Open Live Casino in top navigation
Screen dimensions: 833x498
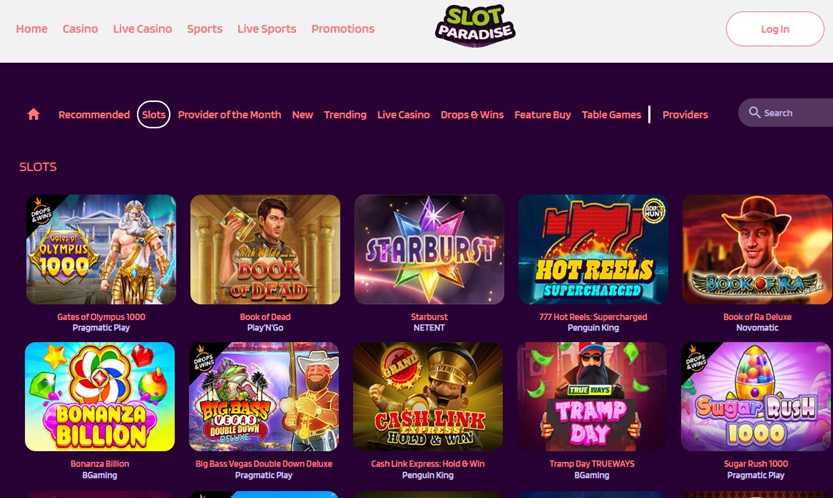pyautogui.click(x=142, y=29)
